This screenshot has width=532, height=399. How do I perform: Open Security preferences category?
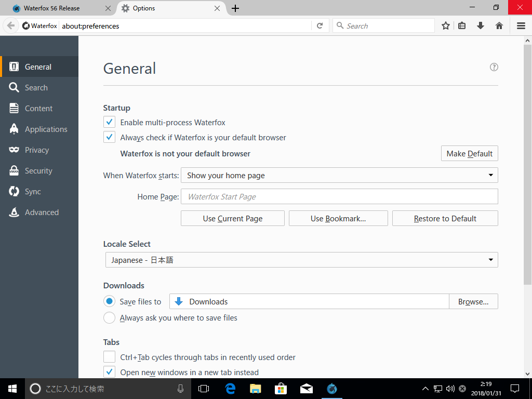tap(39, 170)
